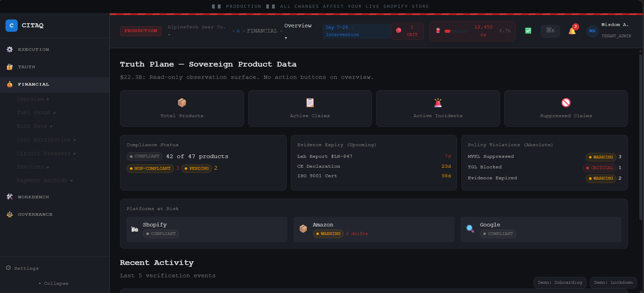Click the WA user avatar
This screenshot has width=644, height=293.
[x=592, y=31]
